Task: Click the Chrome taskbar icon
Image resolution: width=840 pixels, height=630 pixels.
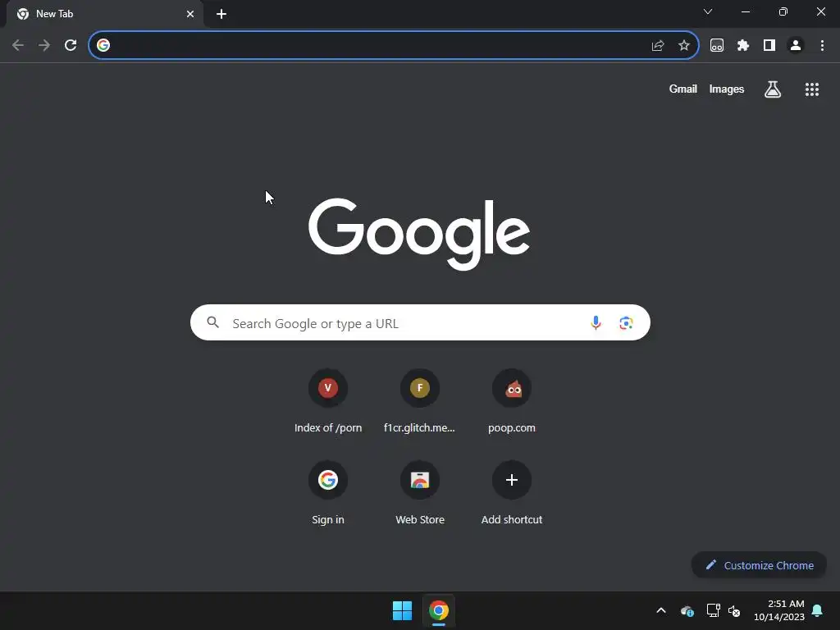Action: 439,610
